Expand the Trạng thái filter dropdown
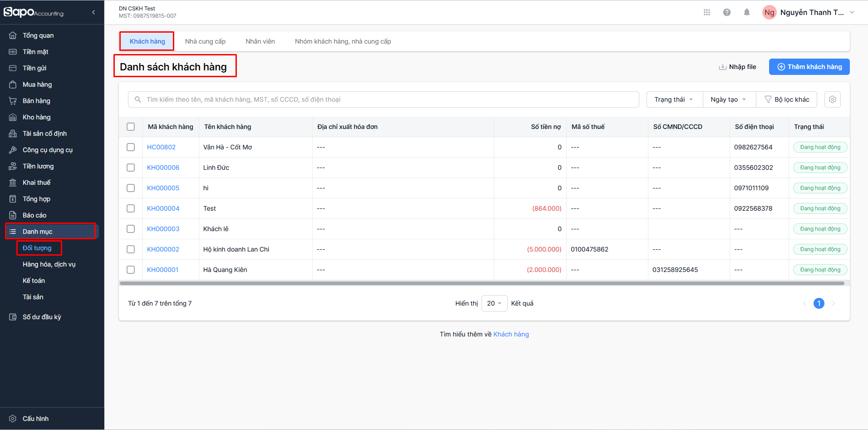 click(x=674, y=99)
